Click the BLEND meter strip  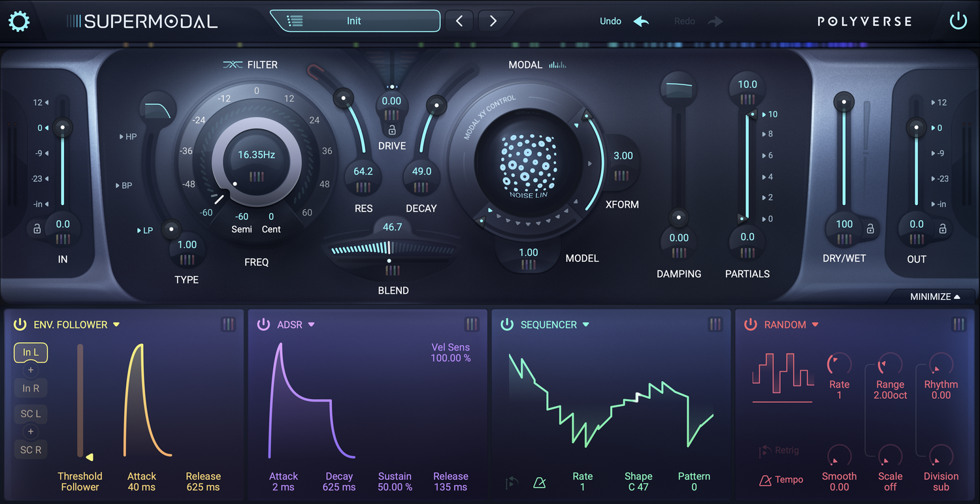[392, 249]
